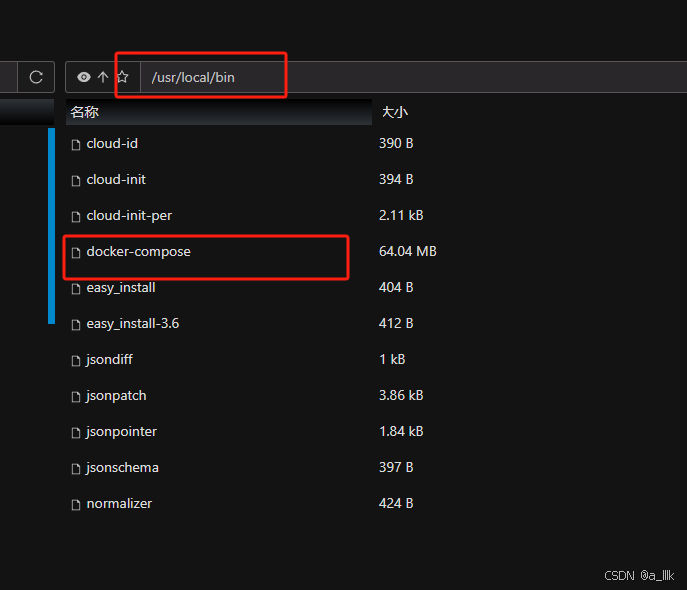
Task: Click the 3.86 kB size value
Action: coord(401,395)
